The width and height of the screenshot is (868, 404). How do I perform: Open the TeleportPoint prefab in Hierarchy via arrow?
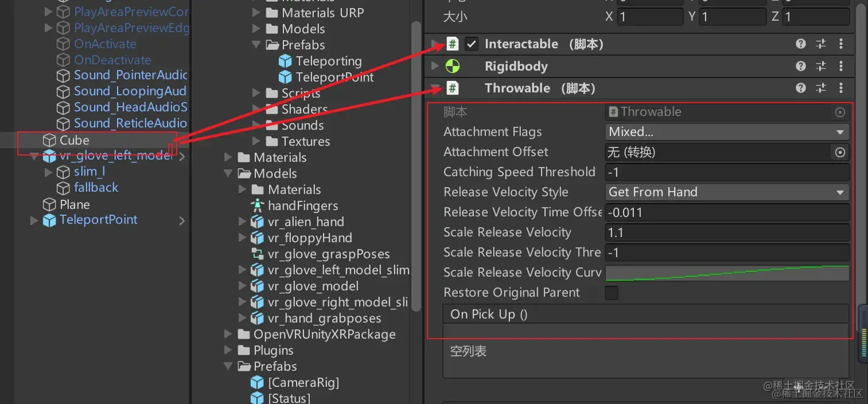[x=182, y=220]
